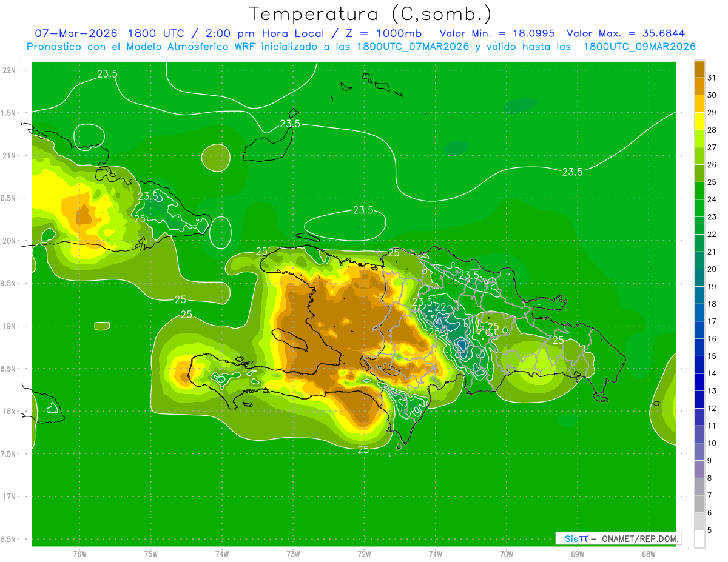The image size is (728, 562).
Task: Click the color bar segment between 6 and 7
Action: [699, 504]
